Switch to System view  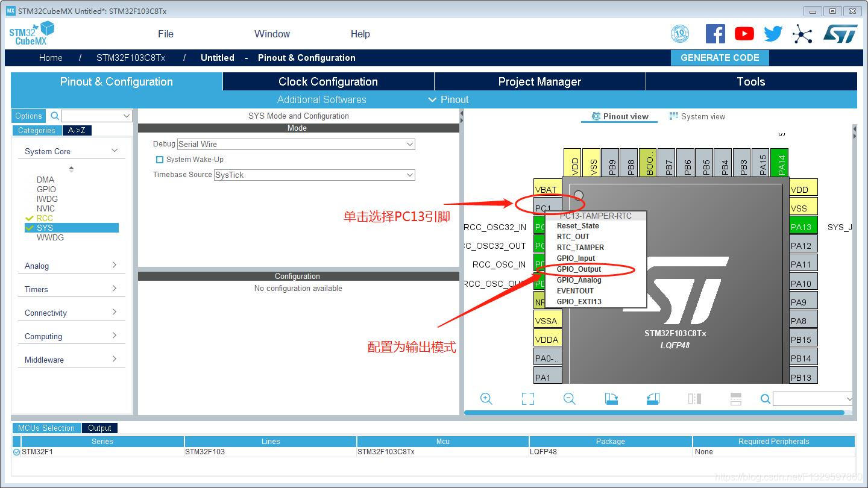click(x=697, y=116)
